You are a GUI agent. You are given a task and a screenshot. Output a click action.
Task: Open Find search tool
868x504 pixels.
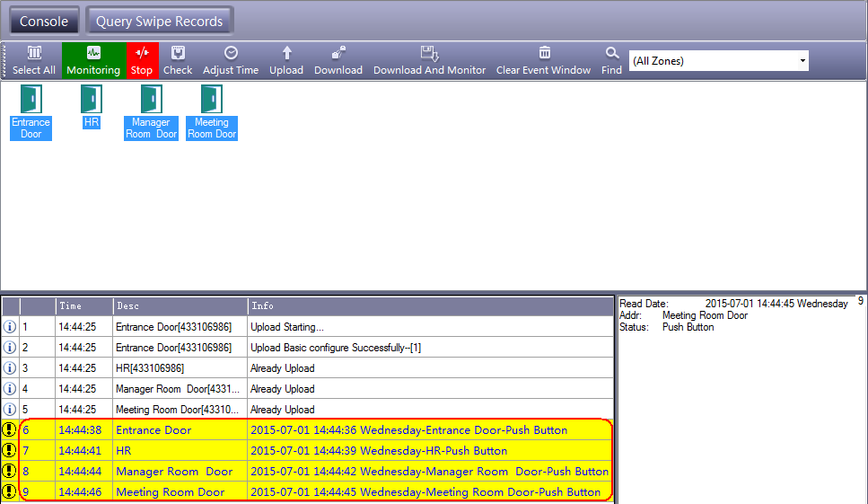pos(611,60)
